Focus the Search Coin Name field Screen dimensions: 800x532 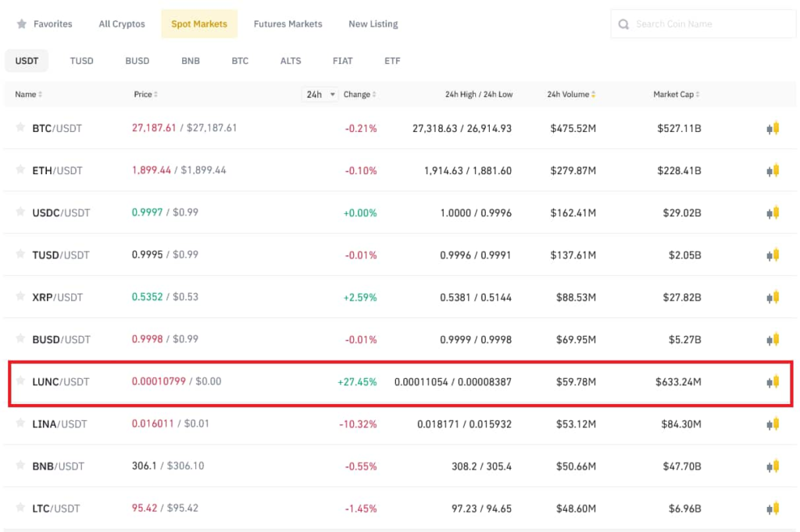[703, 24]
